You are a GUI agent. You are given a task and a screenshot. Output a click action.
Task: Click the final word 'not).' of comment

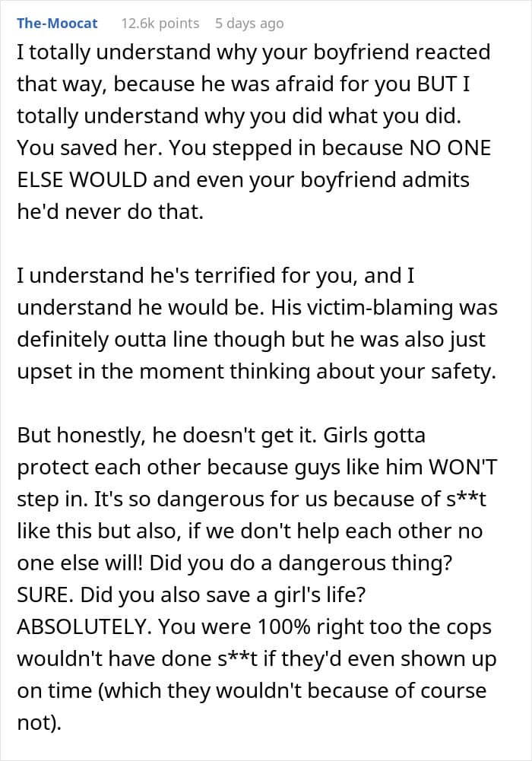(x=40, y=723)
